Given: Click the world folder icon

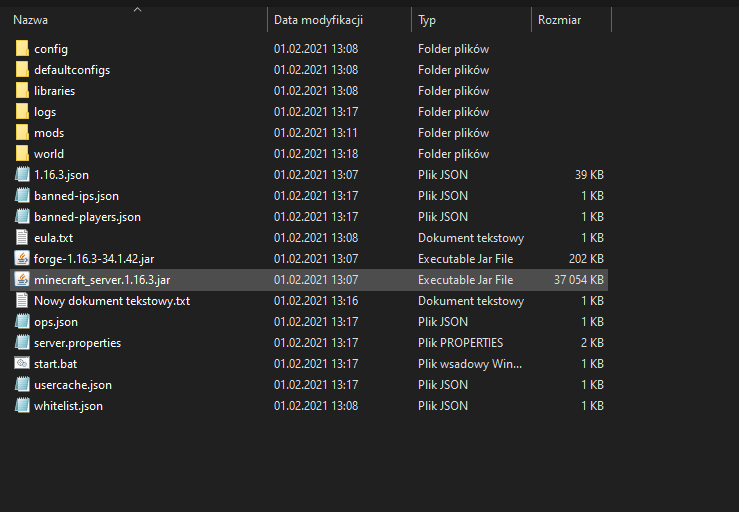Looking at the screenshot, I should [x=22, y=154].
